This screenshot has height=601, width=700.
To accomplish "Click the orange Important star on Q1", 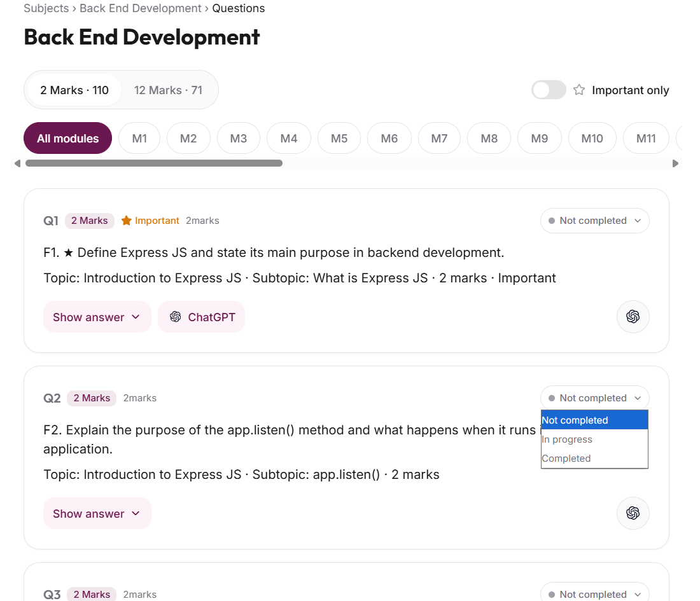I will click(x=127, y=221).
